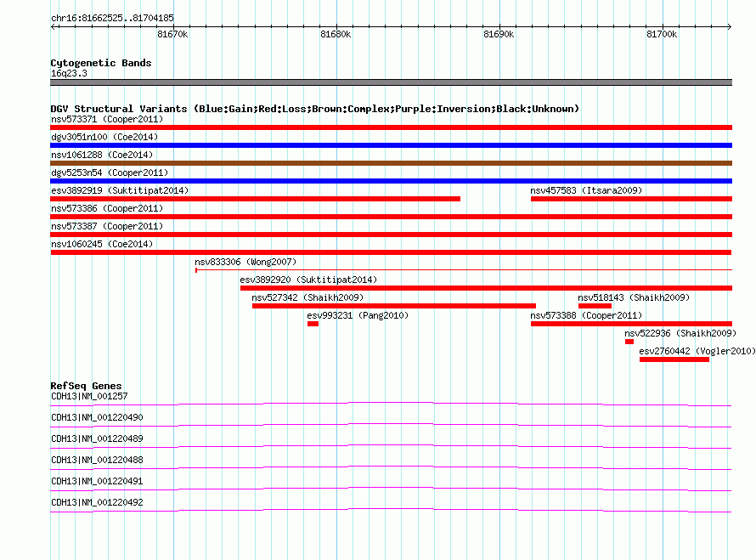This screenshot has width=756, height=560.
Task: Open the esv993231 (Pang2010) label
Action: point(358,315)
